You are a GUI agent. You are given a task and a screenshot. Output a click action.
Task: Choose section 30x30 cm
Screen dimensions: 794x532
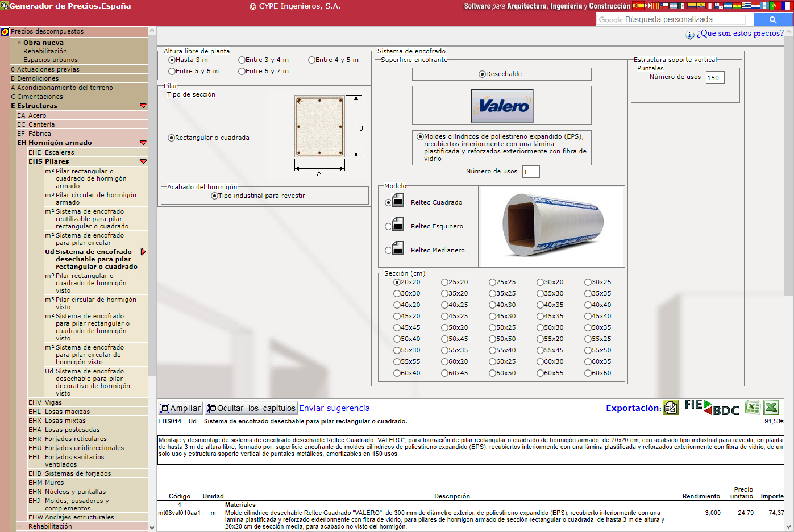[397, 293]
